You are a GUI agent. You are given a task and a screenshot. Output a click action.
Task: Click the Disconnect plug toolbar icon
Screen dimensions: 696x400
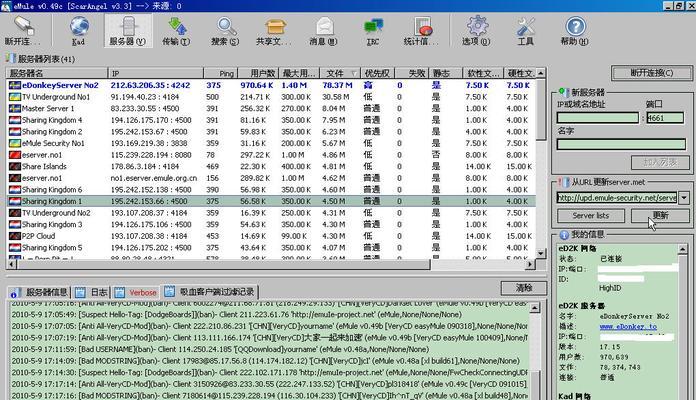[x=24, y=26]
